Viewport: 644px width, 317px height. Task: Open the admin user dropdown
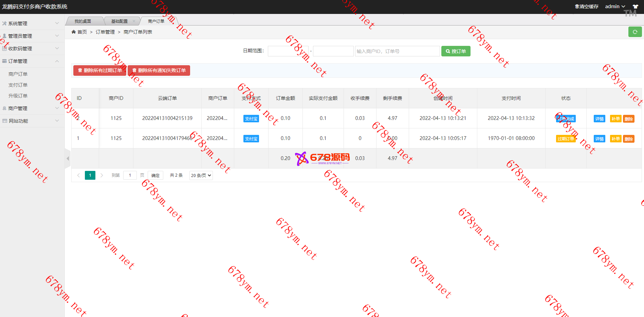[615, 6]
